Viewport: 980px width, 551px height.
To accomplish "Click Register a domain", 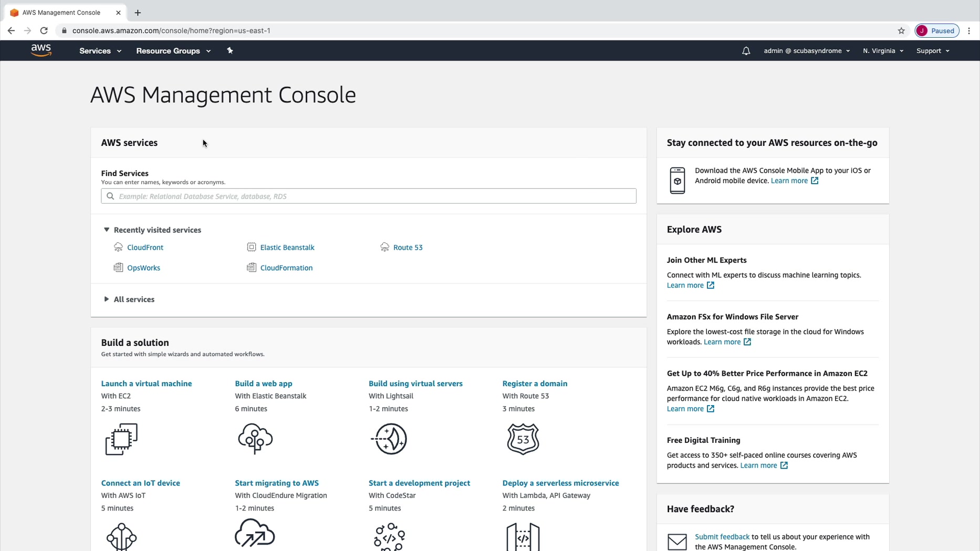I will pos(535,384).
